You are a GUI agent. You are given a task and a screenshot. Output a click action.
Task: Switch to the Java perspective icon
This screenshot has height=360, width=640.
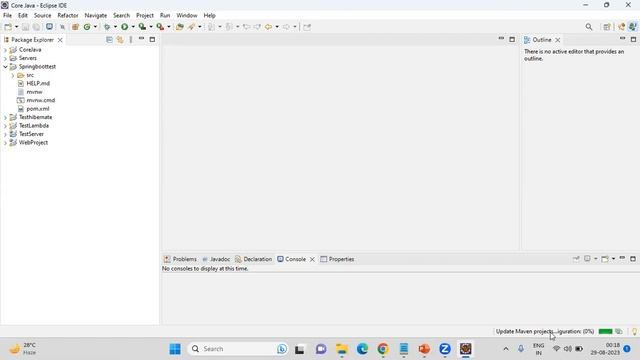coord(632,27)
